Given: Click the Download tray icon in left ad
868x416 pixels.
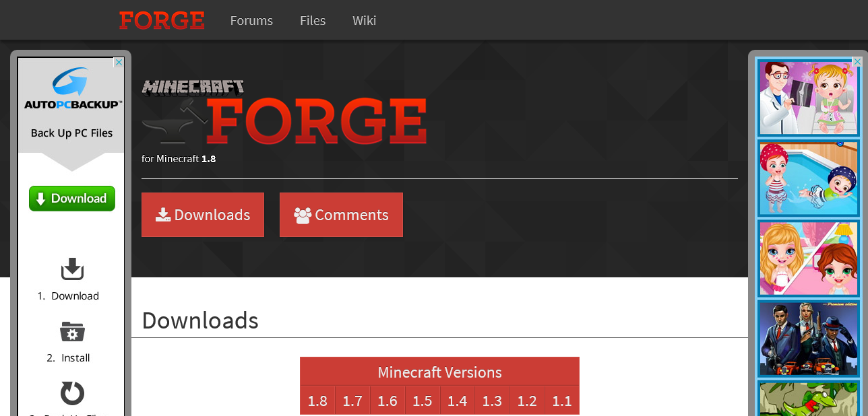Looking at the screenshot, I should [x=72, y=269].
